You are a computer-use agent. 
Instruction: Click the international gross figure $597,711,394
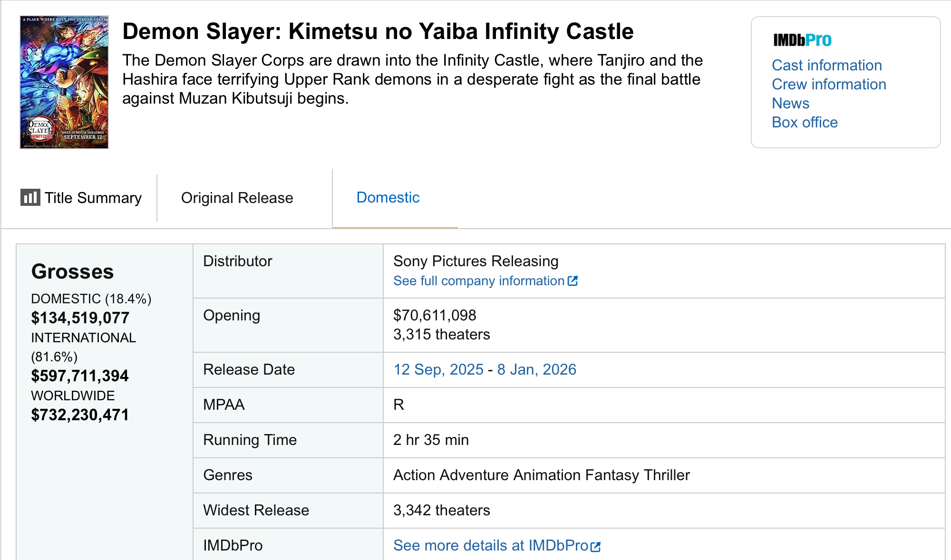pyautogui.click(x=80, y=376)
